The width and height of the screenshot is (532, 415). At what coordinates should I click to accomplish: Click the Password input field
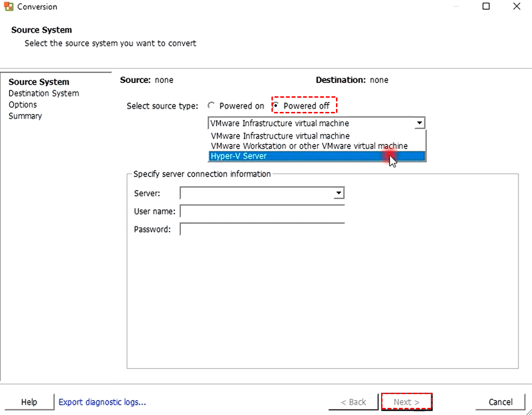coord(262,230)
